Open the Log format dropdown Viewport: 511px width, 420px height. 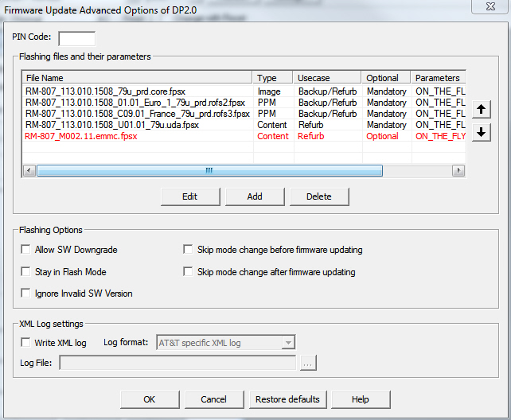coord(288,343)
